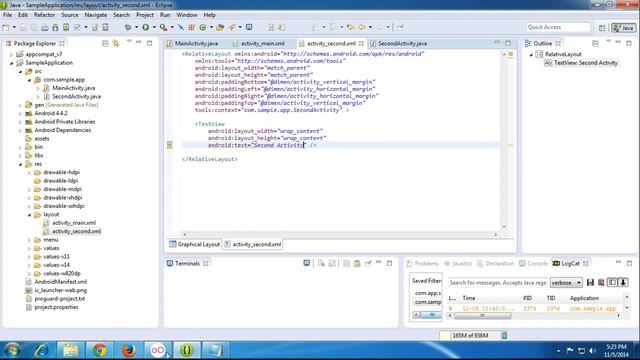640x360 pixels.
Task: Open Chrome from the Windows taskbar
Action: [x=99, y=350]
